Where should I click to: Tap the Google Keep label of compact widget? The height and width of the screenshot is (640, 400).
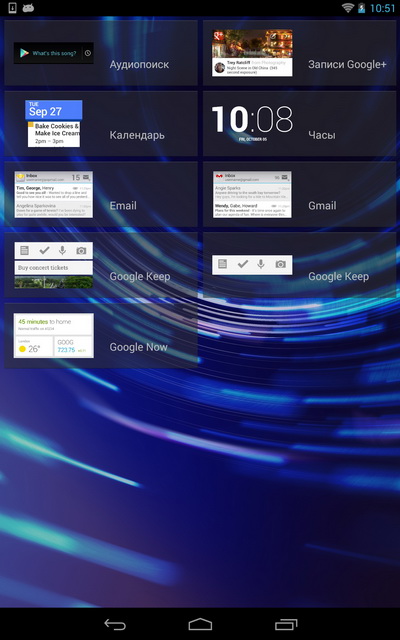pyautogui.click(x=338, y=277)
